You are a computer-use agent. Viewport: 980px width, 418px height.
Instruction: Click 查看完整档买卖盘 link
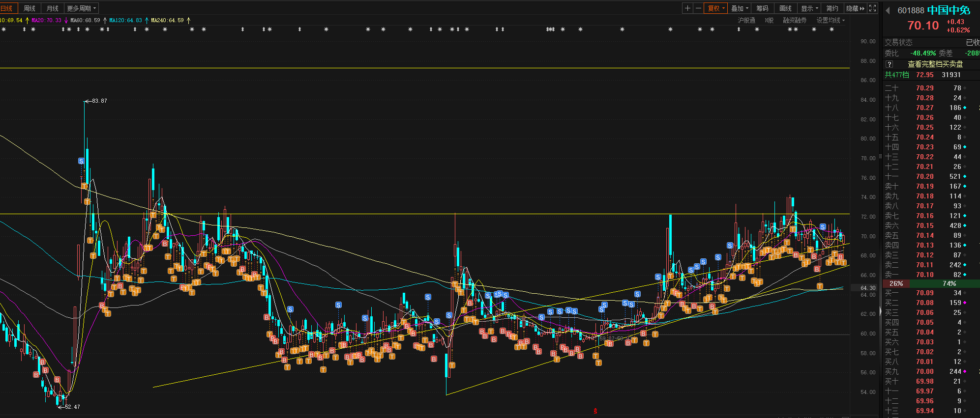coord(935,64)
